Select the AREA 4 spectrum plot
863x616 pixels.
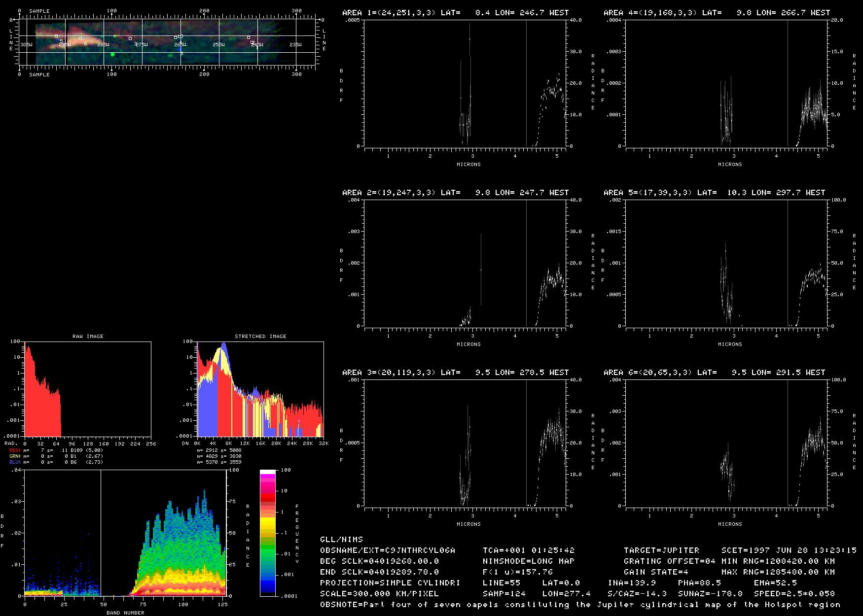click(726, 84)
